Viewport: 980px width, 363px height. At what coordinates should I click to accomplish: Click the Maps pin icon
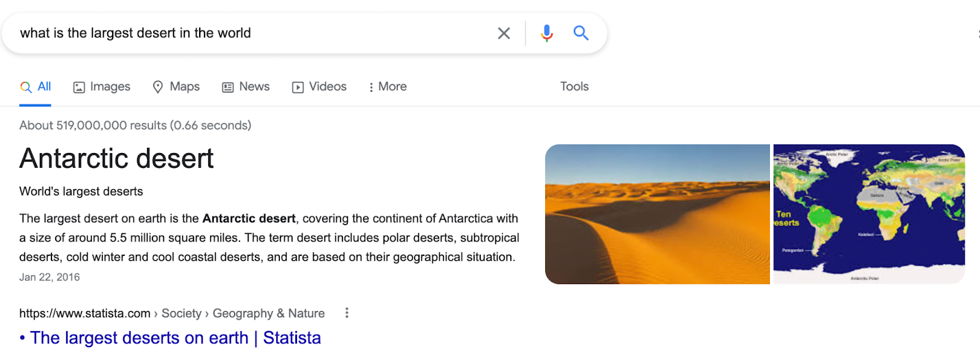click(x=157, y=86)
